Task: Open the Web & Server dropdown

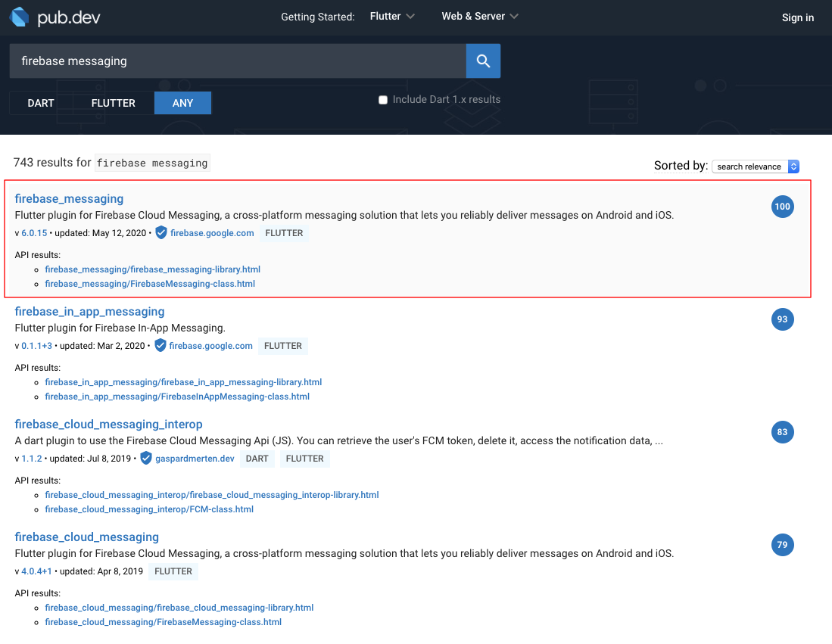Action: [480, 17]
